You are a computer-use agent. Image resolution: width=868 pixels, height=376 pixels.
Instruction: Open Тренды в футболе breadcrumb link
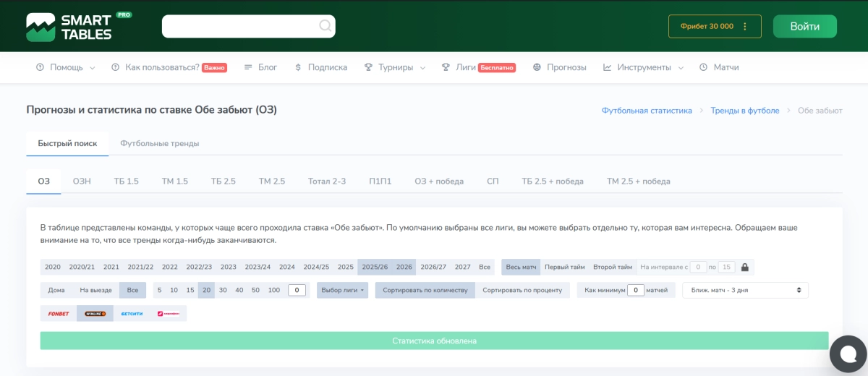745,111
